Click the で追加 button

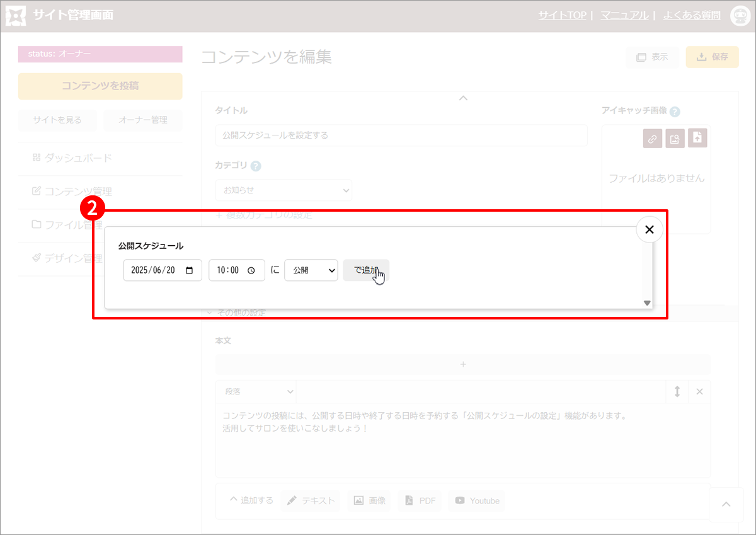pos(366,270)
